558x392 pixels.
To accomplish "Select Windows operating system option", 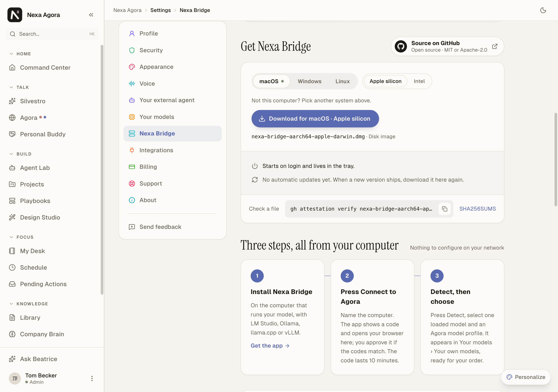I will [x=309, y=81].
